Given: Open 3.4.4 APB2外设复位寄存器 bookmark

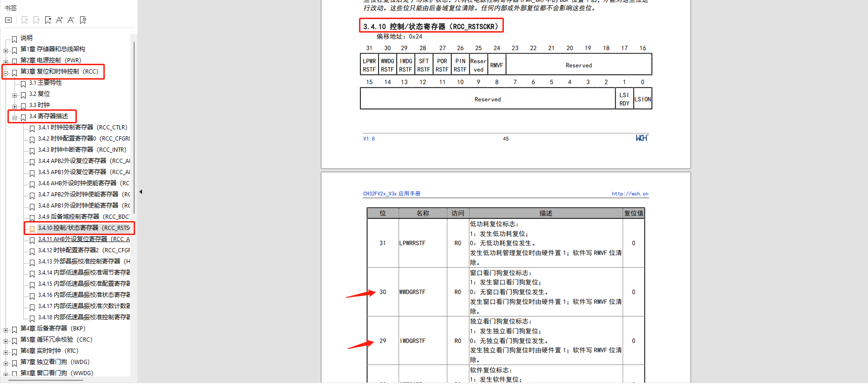Looking at the screenshot, I should coord(84,161).
